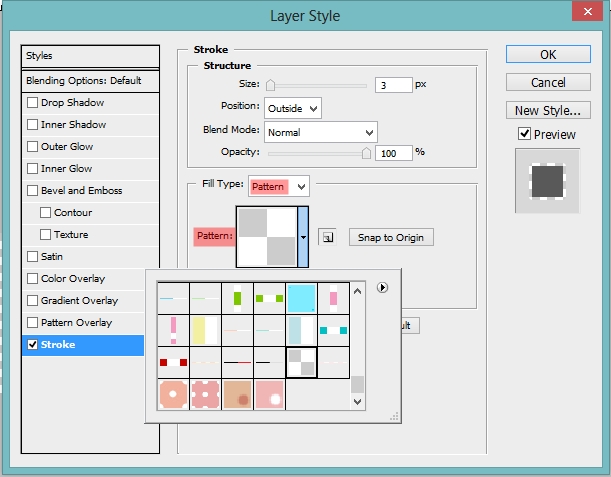The width and height of the screenshot is (611, 477).
Task: Select the salmon circle pattern
Action: (173, 394)
